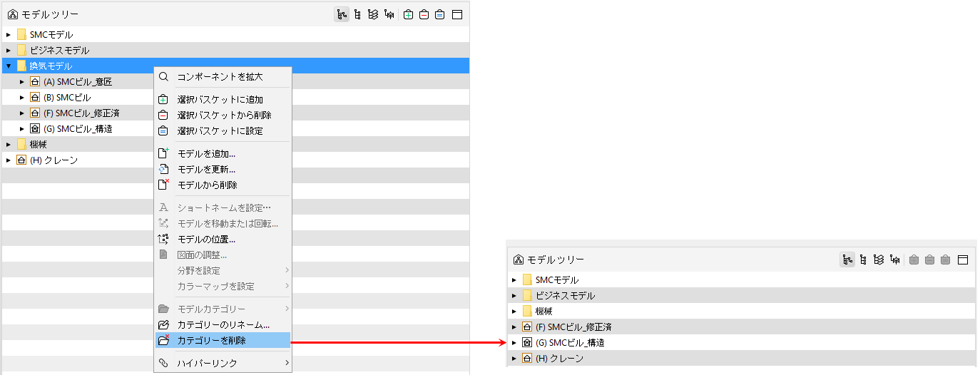Screen dimensions: 980x375
Task: Choose 選択バスケットに追加 from context menu
Action: 223,99
